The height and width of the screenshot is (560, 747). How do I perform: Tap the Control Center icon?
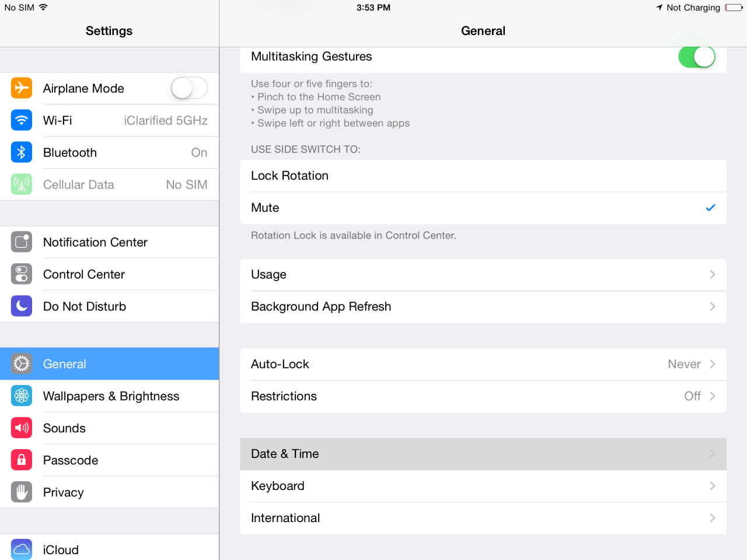(x=22, y=274)
